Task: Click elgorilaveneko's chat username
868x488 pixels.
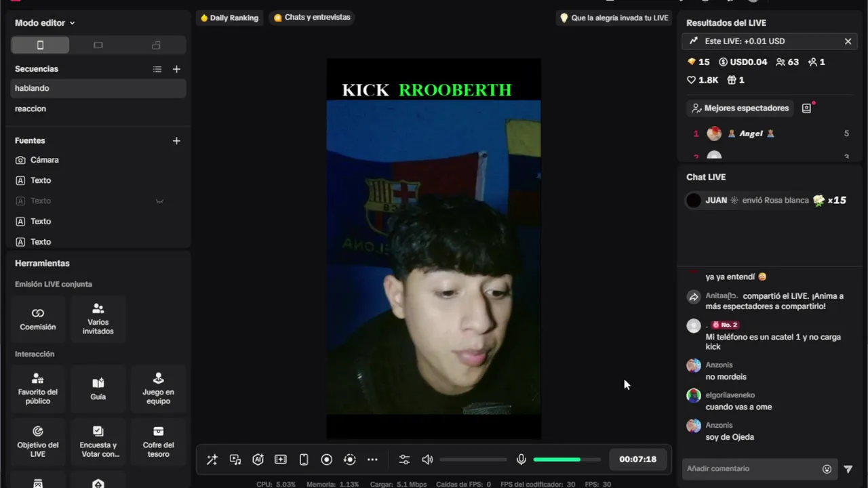Action: 730,395
